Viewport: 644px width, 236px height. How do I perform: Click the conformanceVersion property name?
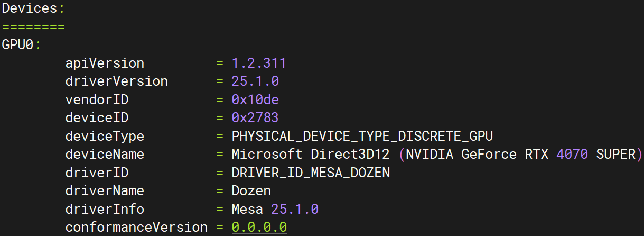tap(136, 227)
